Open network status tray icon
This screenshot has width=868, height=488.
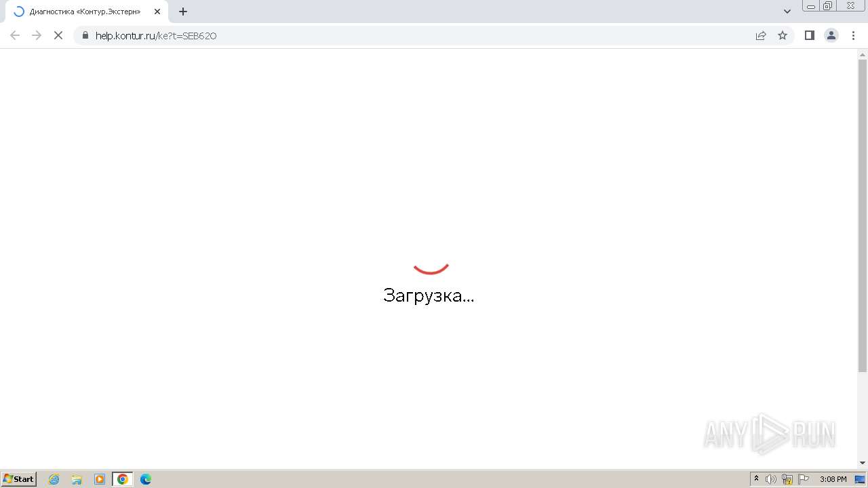[787, 479]
